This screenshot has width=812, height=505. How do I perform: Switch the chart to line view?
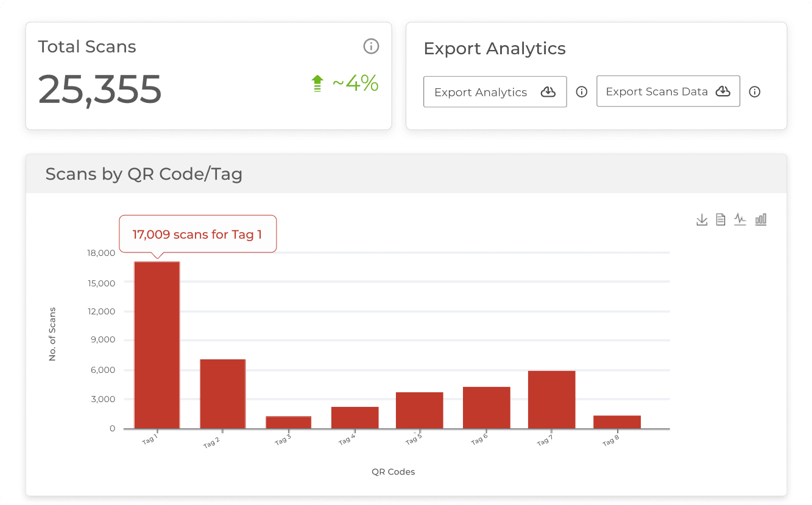pos(740,220)
